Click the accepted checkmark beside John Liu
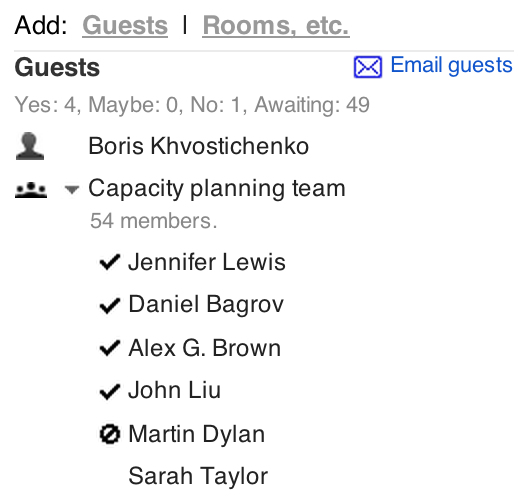Screen dimensions: 530x502 (110, 391)
